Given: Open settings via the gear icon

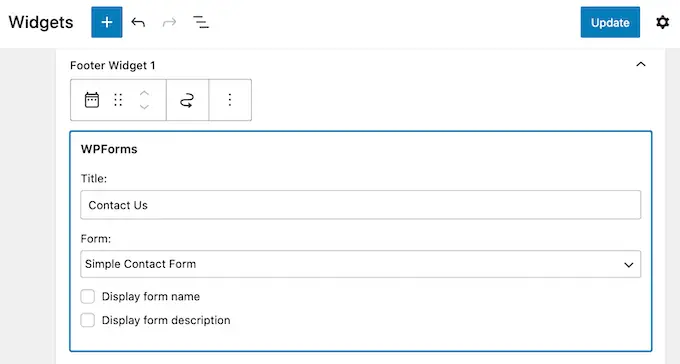Looking at the screenshot, I should click(662, 22).
